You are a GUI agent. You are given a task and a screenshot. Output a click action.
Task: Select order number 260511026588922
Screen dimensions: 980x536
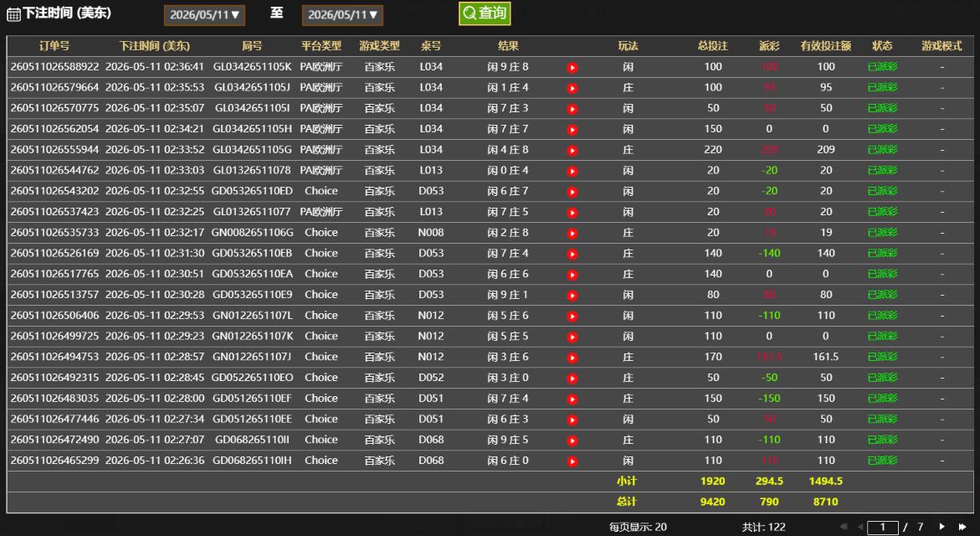point(54,66)
